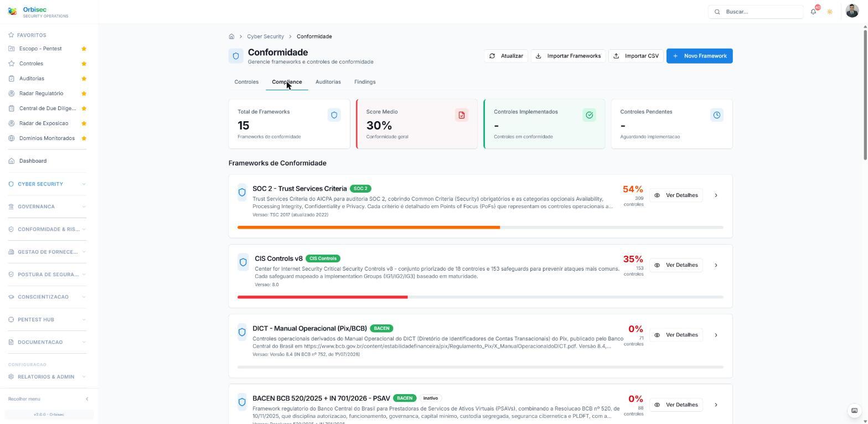Click Score Medio document icon

[462, 115]
